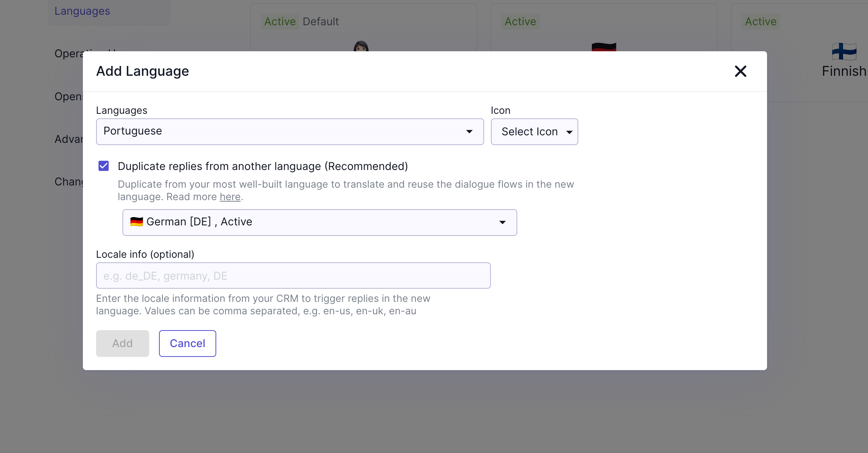Click the Add button
This screenshot has width=868, height=453.
(122, 343)
